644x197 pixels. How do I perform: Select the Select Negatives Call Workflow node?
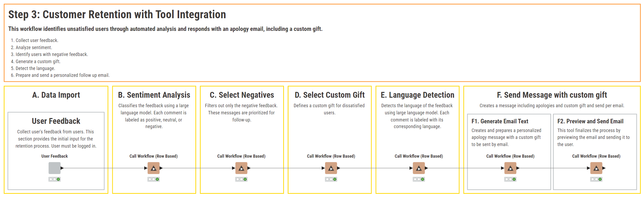click(241, 168)
